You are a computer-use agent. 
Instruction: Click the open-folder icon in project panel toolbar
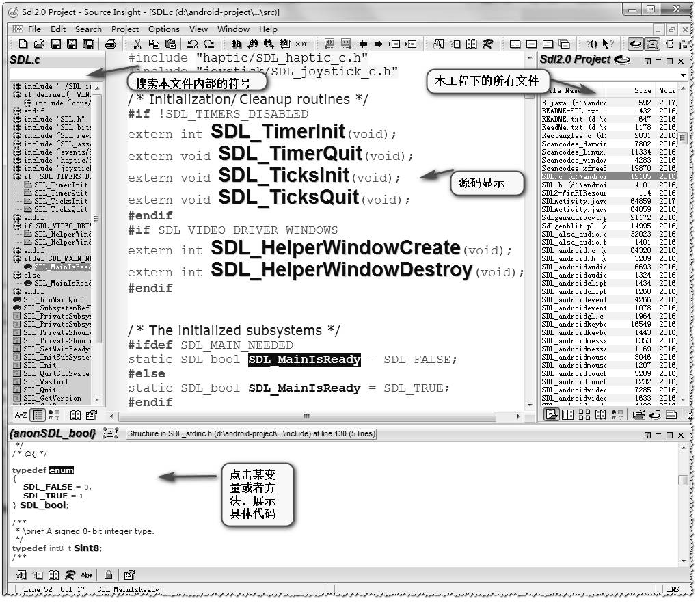(x=639, y=414)
